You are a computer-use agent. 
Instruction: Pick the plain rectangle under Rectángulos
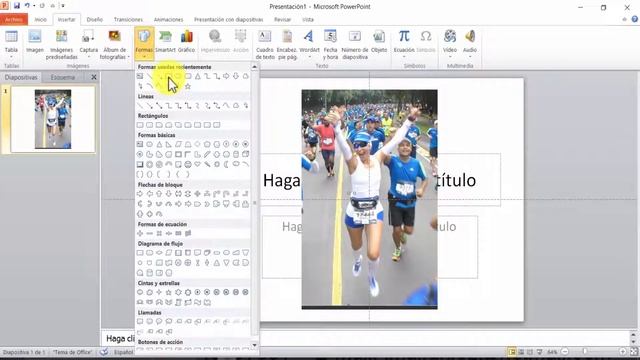(140, 125)
